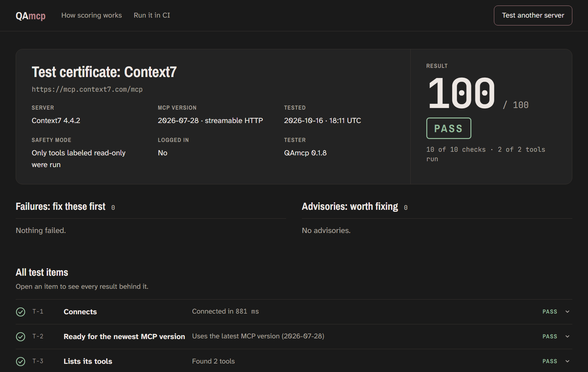Image resolution: width=588 pixels, height=372 pixels.
Task: Click the Test certificate: Context7 title
Action: point(104,72)
